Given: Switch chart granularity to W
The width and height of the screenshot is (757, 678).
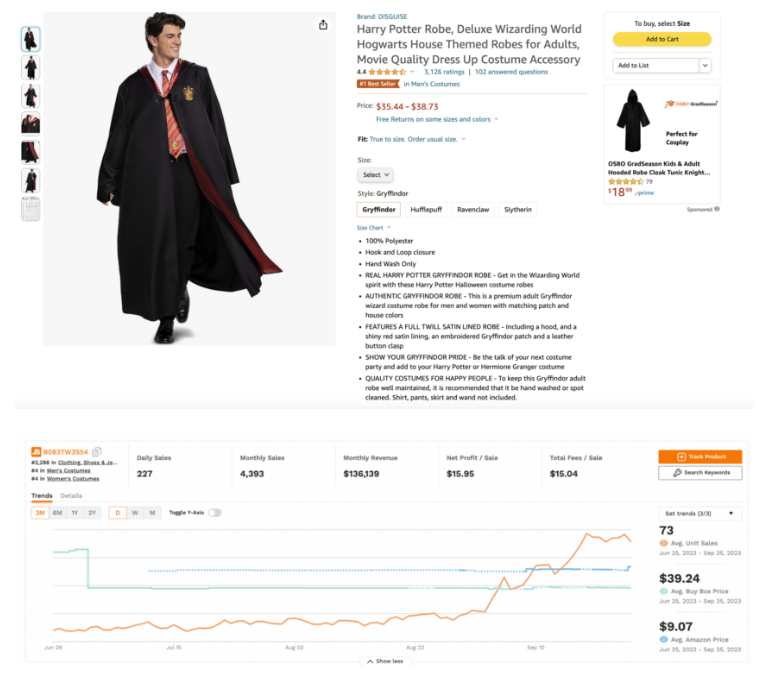Looking at the screenshot, I should pyautogui.click(x=134, y=513).
